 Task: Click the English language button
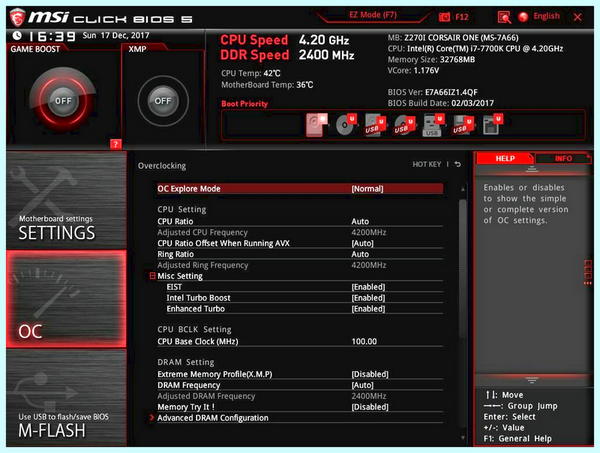(546, 16)
